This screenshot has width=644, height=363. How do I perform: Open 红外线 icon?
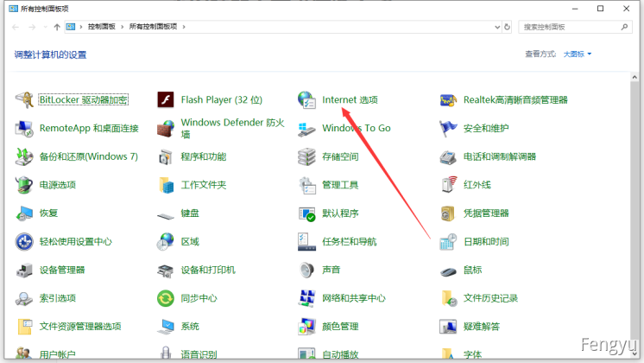pos(448,185)
